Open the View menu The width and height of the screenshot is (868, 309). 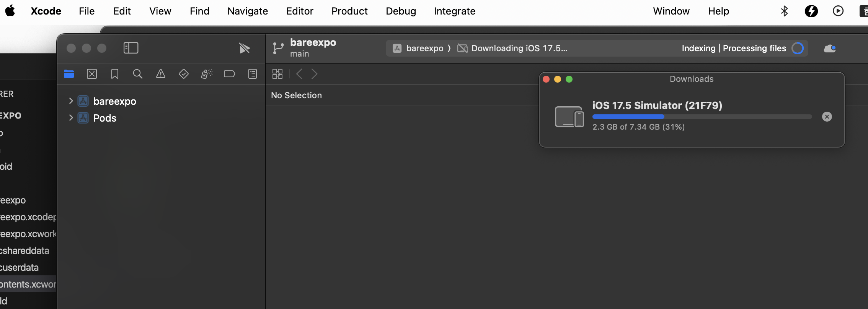point(160,11)
